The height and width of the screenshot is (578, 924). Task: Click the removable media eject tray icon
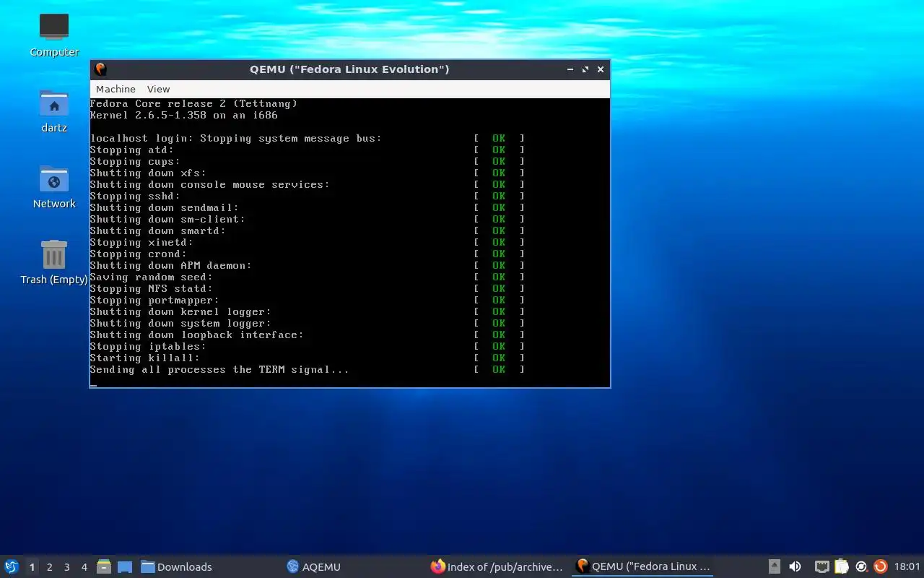pos(775,566)
